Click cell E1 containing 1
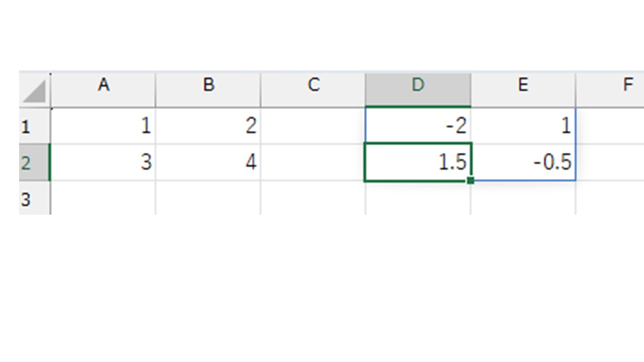 tap(523, 126)
